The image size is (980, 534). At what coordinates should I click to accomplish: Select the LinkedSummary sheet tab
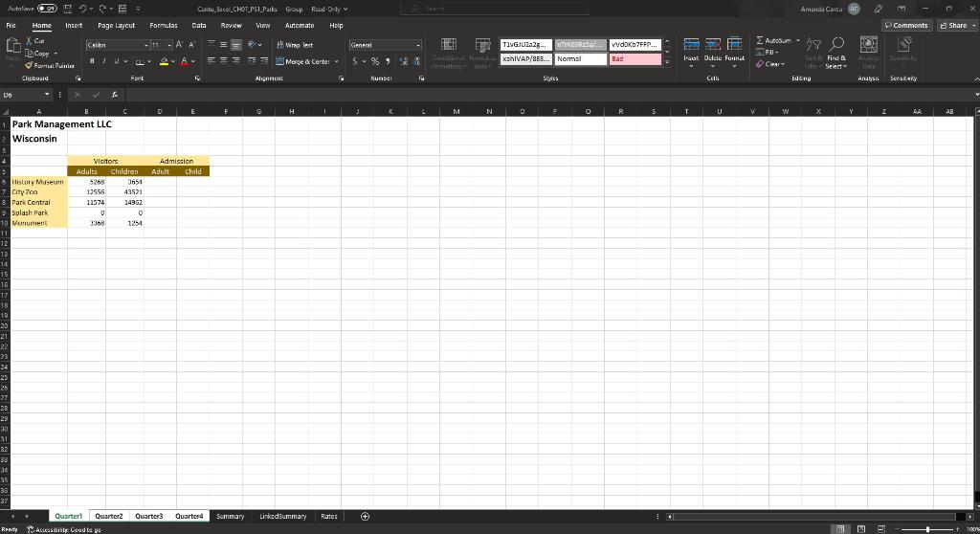coord(283,516)
